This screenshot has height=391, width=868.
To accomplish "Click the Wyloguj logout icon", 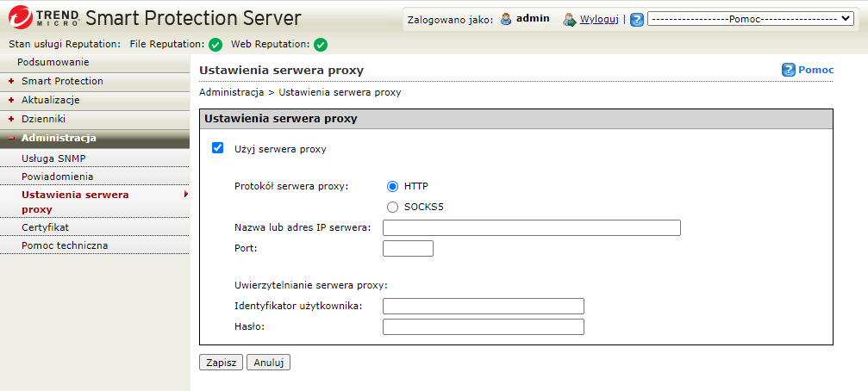I will click(569, 19).
